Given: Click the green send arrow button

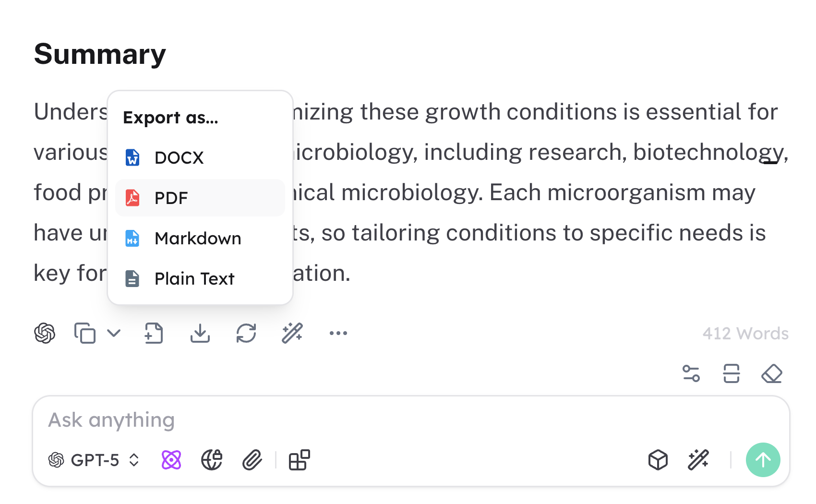Looking at the screenshot, I should (x=763, y=460).
